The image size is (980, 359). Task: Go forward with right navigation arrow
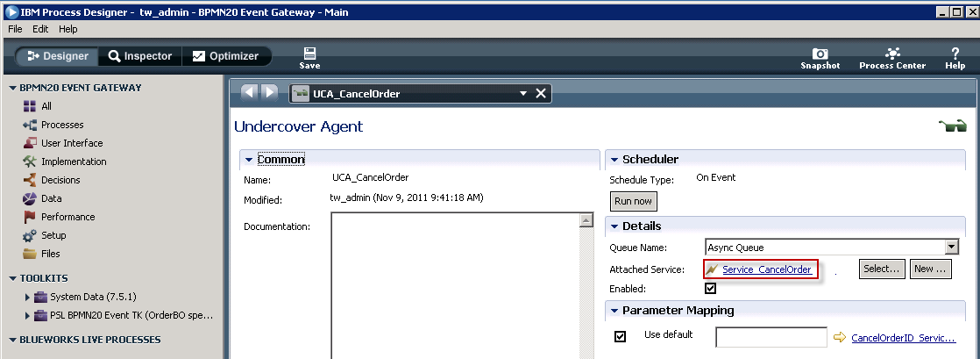click(269, 92)
